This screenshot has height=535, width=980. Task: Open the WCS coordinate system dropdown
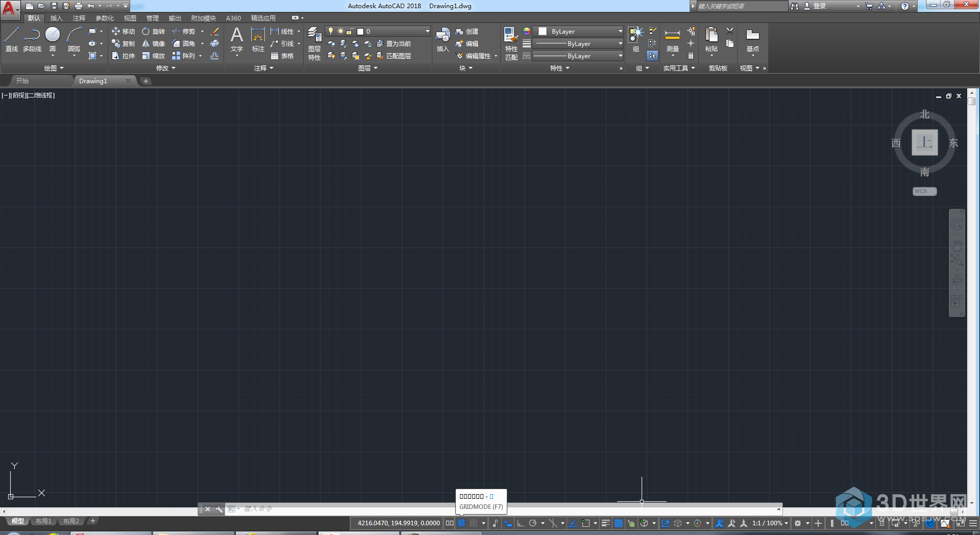click(x=924, y=191)
